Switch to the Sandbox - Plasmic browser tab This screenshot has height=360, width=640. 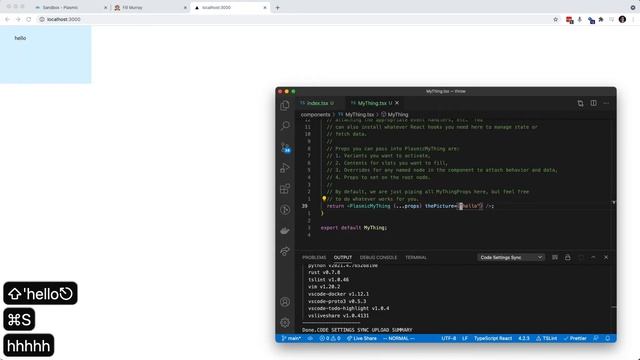coord(69,8)
